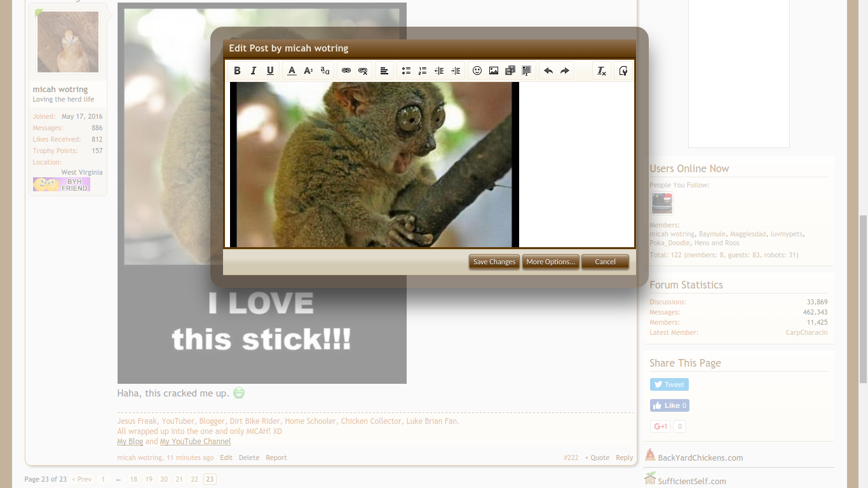Undo the last edit
The image size is (868, 488).
(x=548, y=71)
